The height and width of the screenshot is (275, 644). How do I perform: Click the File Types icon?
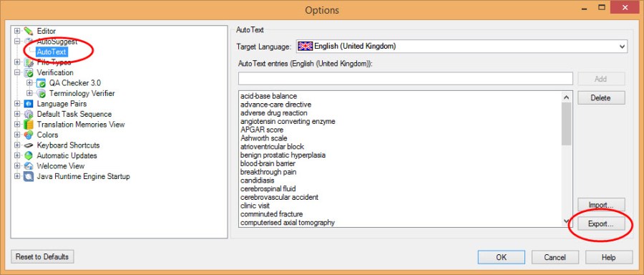[x=29, y=62]
